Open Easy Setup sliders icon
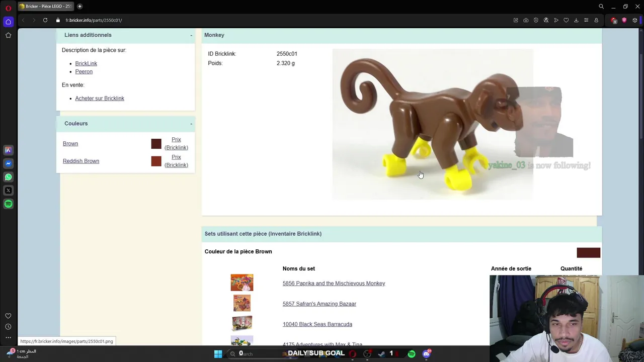644x362 pixels. [586, 20]
